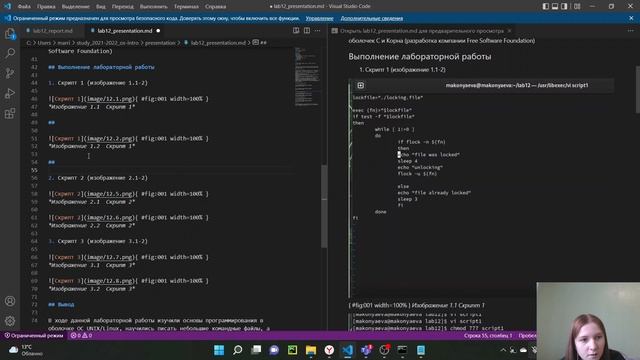Click the script1 terminal screenshot in preview
Viewport: 640px width, 360px height.
pyautogui.click(x=482, y=188)
